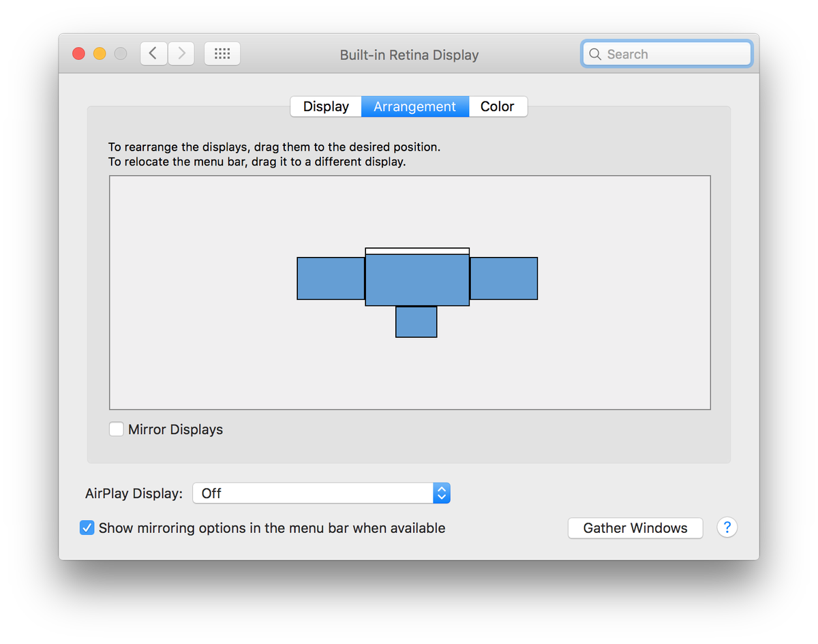Show all preferences grid icon
Viewport: 818px width, 644px height.
tap(222, 54)
